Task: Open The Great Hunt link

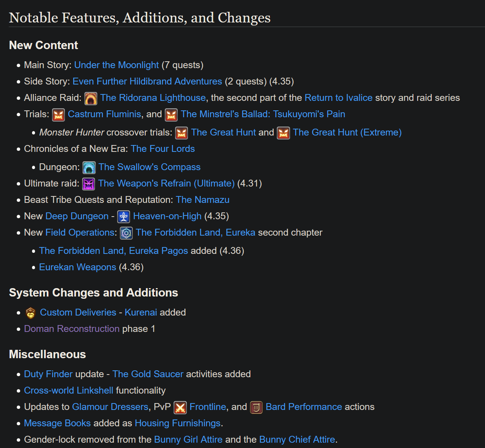Action: click(x=224, y=132)
